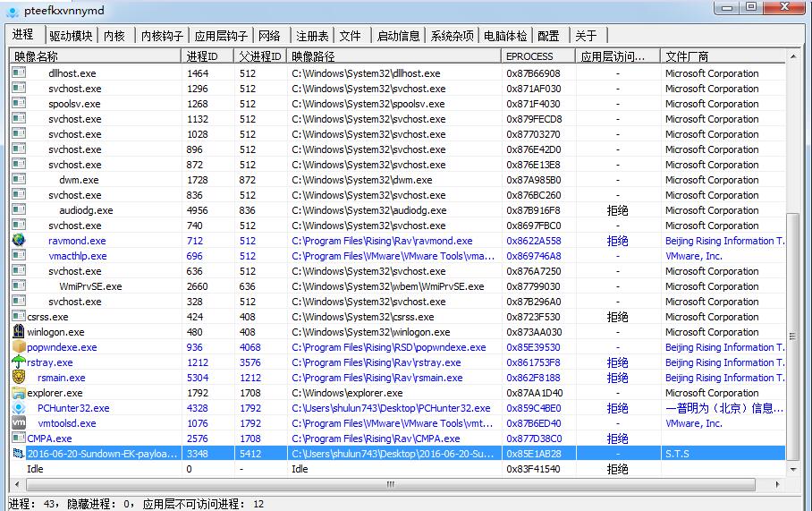
Task: Select the explorer.exe process name
Action: (55, 392)
